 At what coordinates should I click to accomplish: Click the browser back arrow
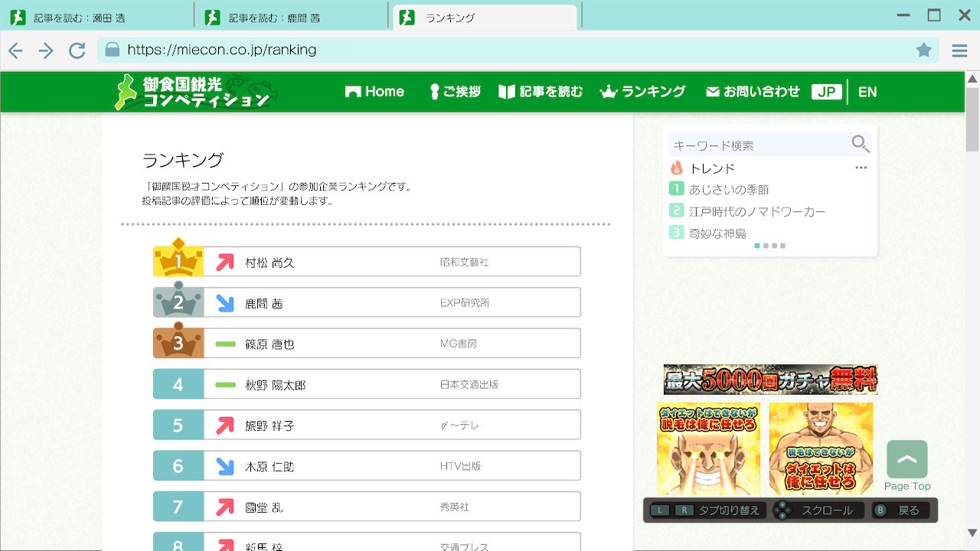pyautogui.click(x=15, y=51)
